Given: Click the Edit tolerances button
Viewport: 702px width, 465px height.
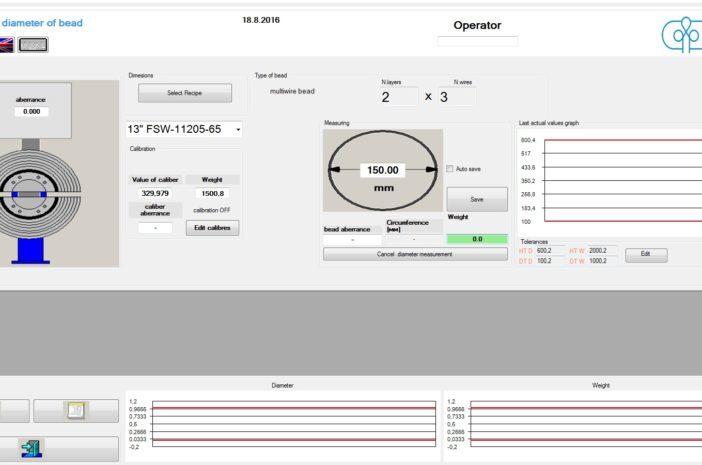Looking at the screenshot, I should [646, 255].
